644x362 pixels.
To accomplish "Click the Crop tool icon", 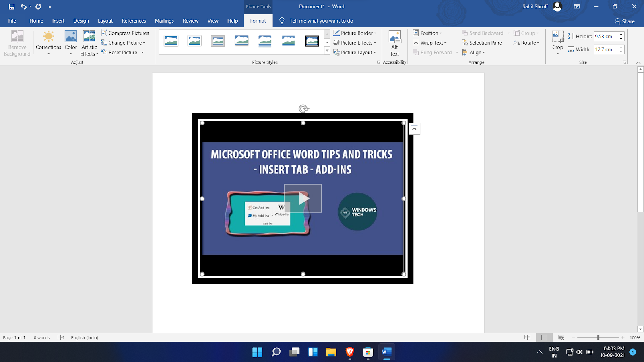I will (557, 37).
